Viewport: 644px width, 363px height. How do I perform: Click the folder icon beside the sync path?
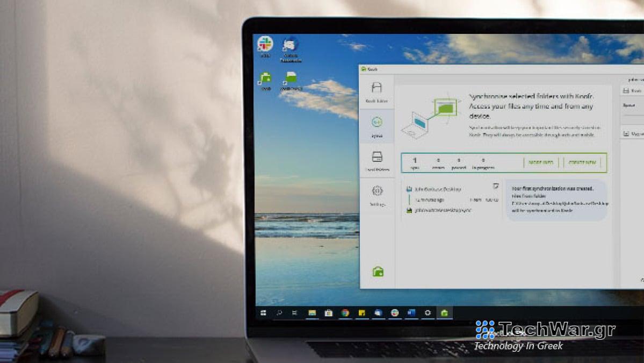coord(410,210)
